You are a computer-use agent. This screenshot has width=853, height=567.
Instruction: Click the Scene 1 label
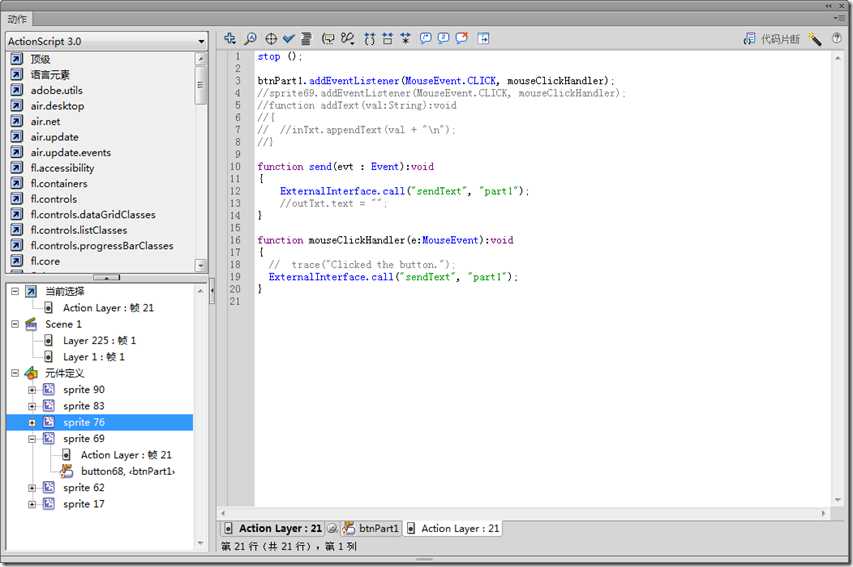click(x=63, y=324)
